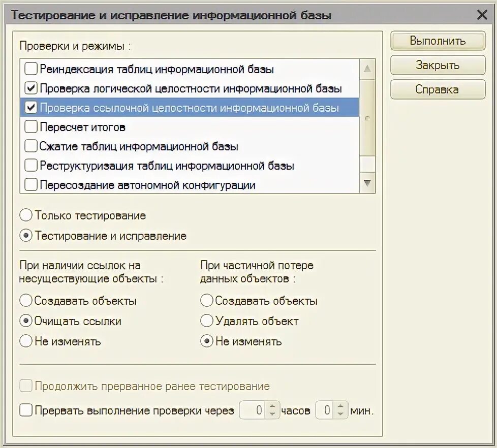Enable Реструктуризация таблиц информационной базы checkbox
The width and height of the screenshot is (497, 448).
[31, 166]
